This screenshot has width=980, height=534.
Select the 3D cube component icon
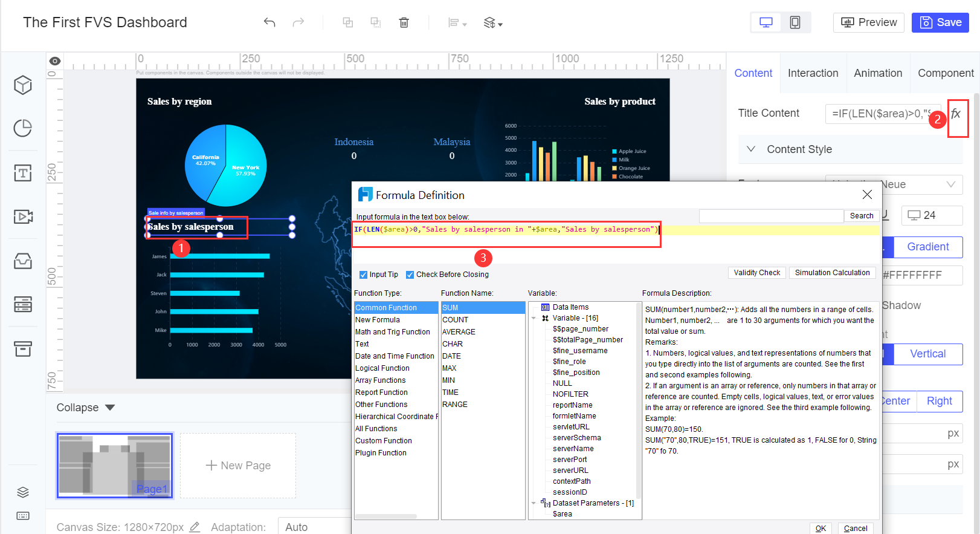coord(23,85)
